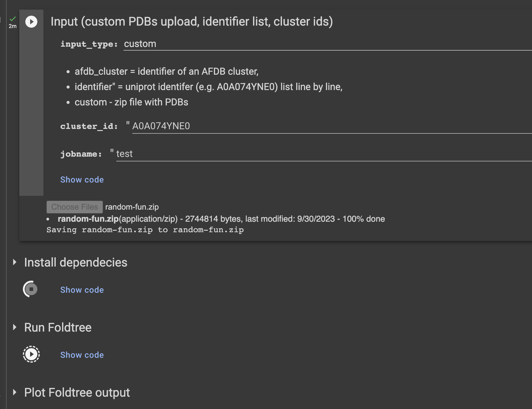This screenshot has height=409, width=532.
Task: Expand the Run Foldtree section
Action: (14, 327)
